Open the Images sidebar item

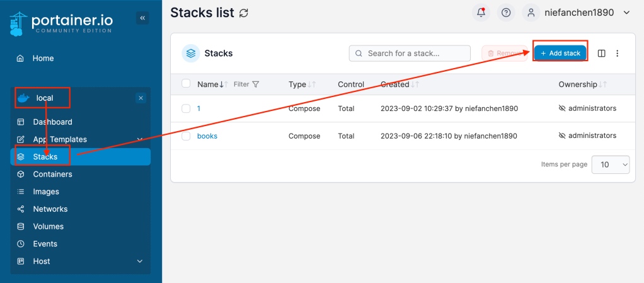(x=46, y=192)
